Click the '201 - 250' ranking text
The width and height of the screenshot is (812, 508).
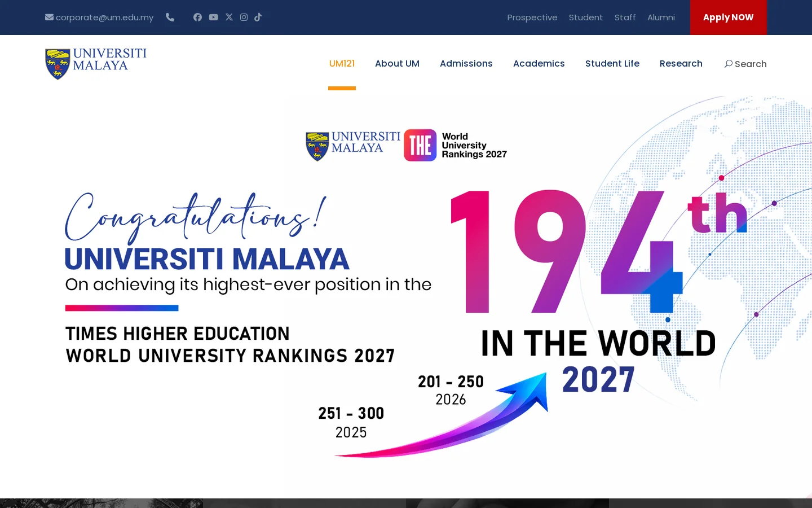pyautogui.click(x=451, y=382)
